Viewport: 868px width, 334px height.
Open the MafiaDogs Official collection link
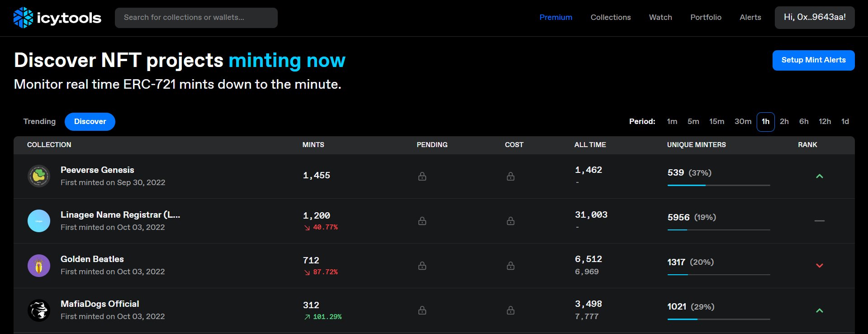click(x=100, y=304)
